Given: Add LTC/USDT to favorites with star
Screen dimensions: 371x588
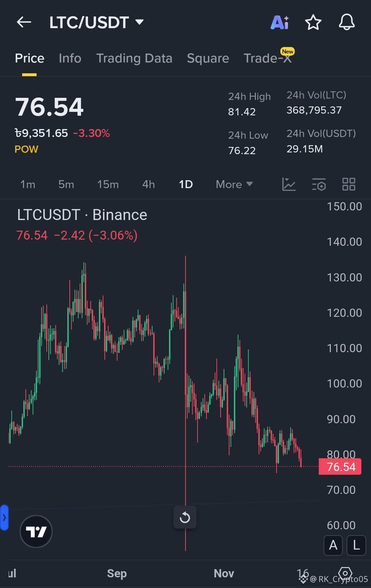Looking at the screenshot, I should (x=313, y=23).
